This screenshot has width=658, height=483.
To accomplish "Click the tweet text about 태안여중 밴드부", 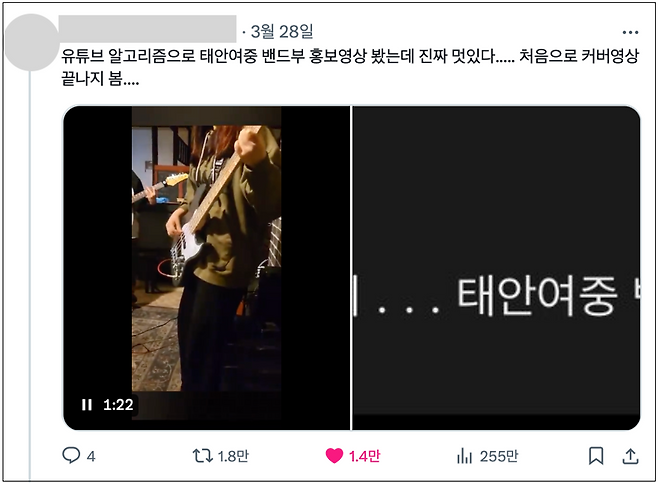I will point(350,67).
